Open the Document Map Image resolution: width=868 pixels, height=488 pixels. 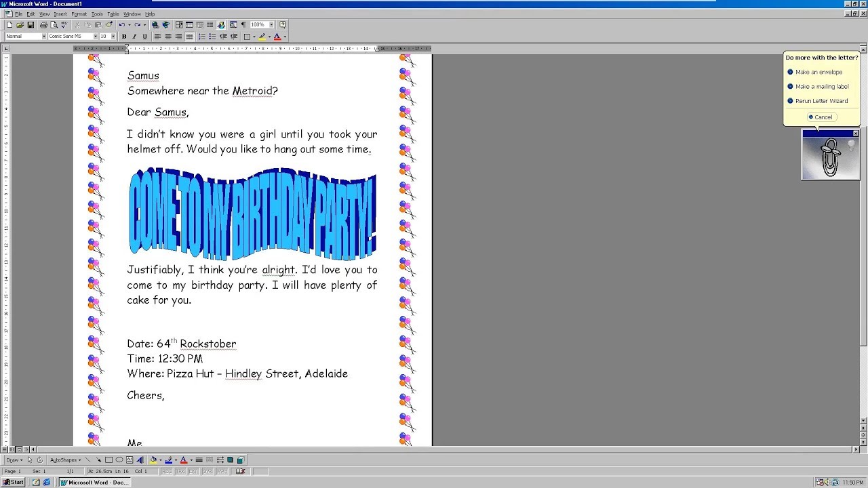[233, 25]
